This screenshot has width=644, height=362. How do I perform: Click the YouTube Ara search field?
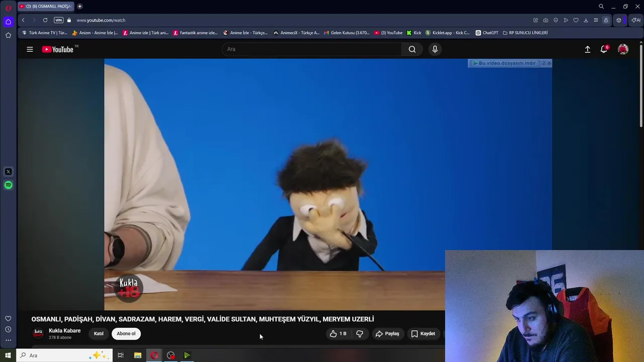[312, 49]
